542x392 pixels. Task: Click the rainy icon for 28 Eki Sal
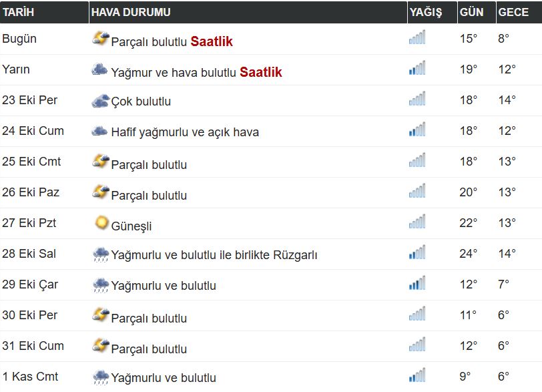point(101,254)
